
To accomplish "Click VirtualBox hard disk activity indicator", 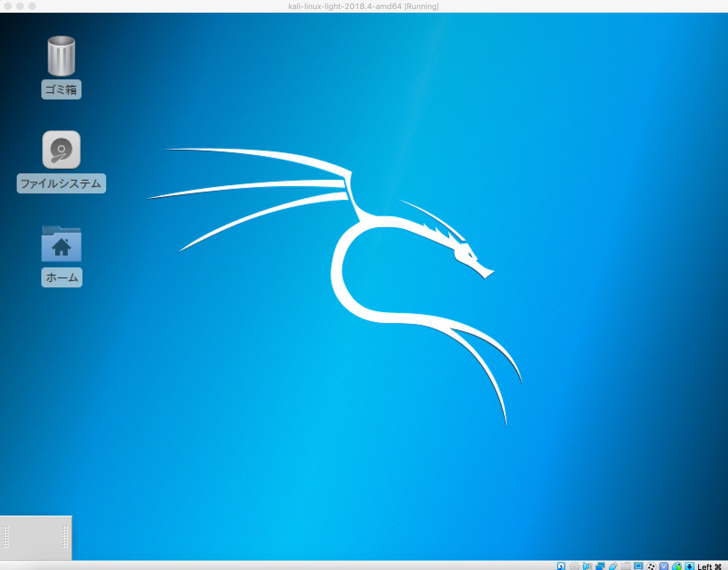I will coord(561,566).
